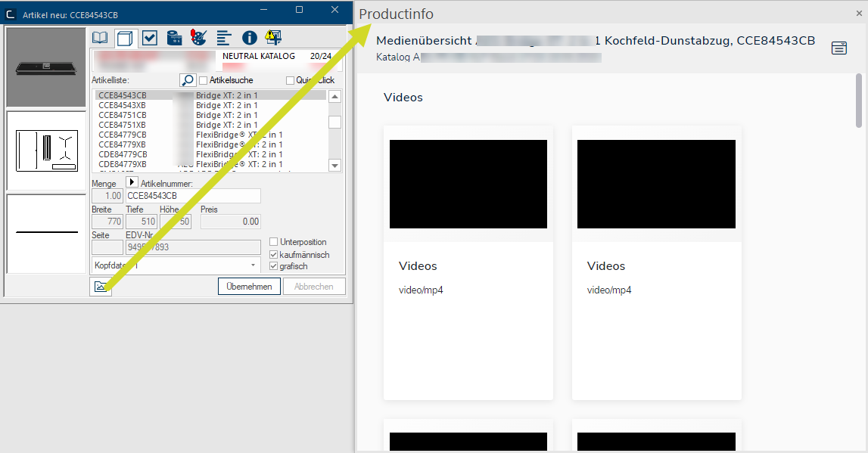This screenshot has width=868, height=453.
Task: Toggle the grafisch checkbox
Action: click(x=274, y=266)
